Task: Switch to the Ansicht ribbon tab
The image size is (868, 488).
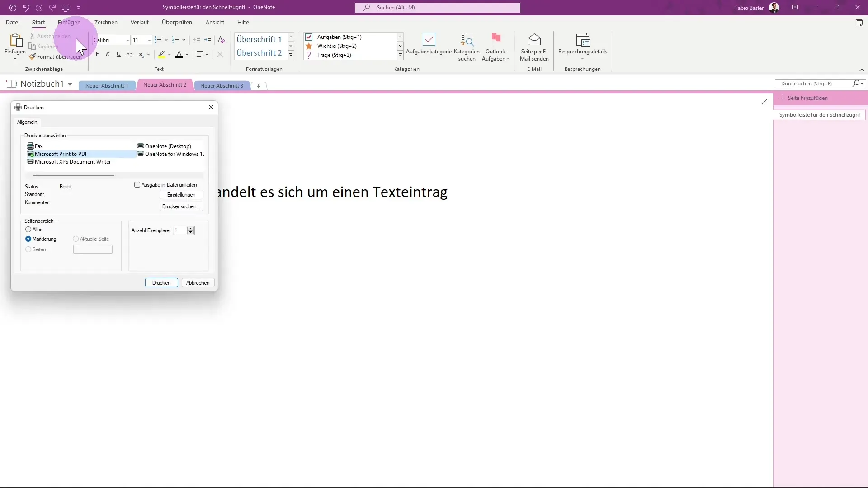Action: [215, 22]
